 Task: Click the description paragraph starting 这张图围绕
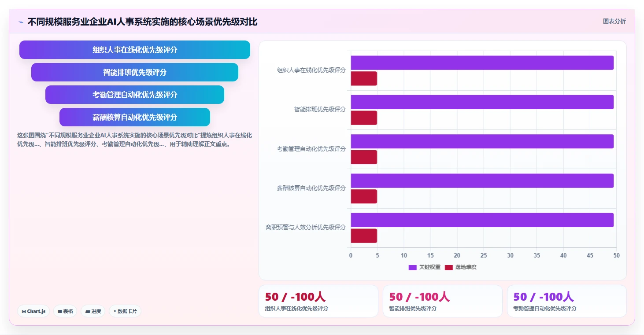[134, 140]
